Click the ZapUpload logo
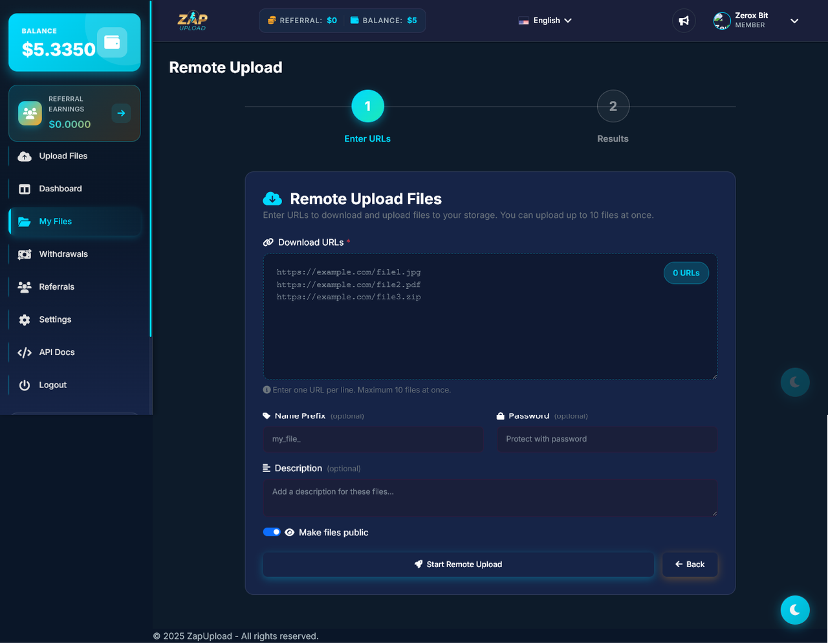This screenshot has height=644, width=828. [192, 21]
